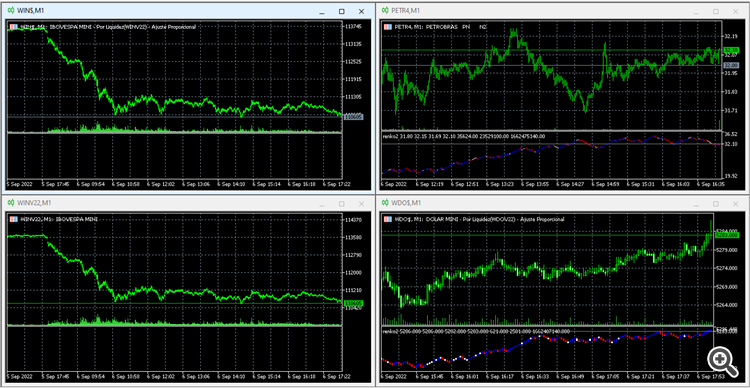Maximize the WDO$,M1 chart window
Image resolution: width=750 pixels, height=388 pixels.
tap(716, 203)
